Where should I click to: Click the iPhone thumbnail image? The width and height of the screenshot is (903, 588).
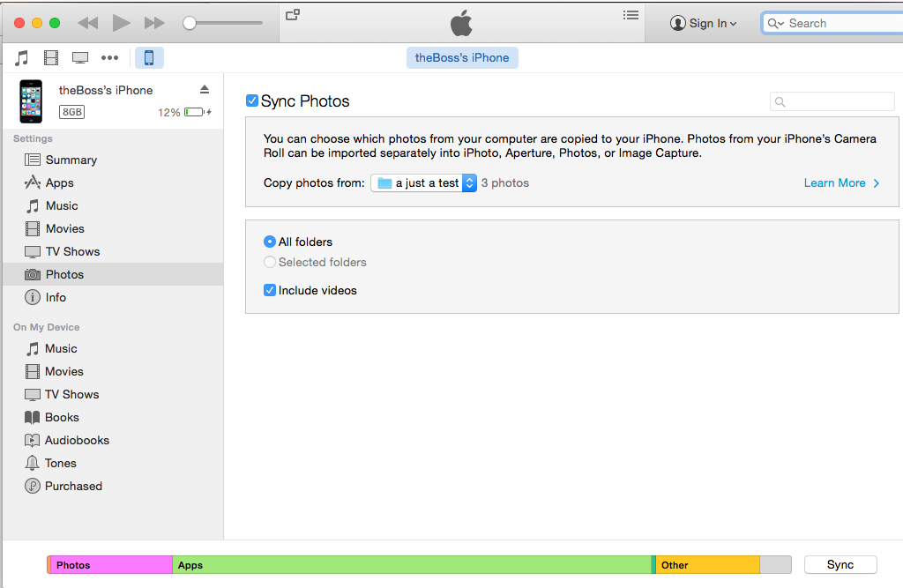31,101
